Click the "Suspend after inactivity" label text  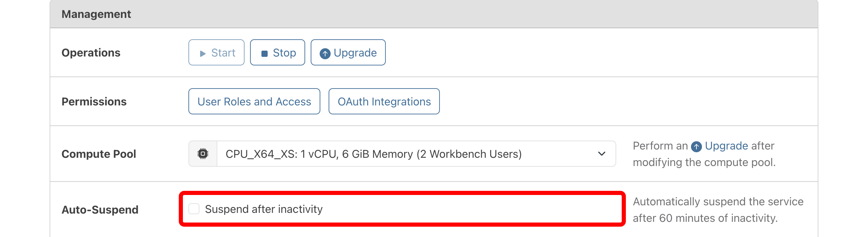263,209
